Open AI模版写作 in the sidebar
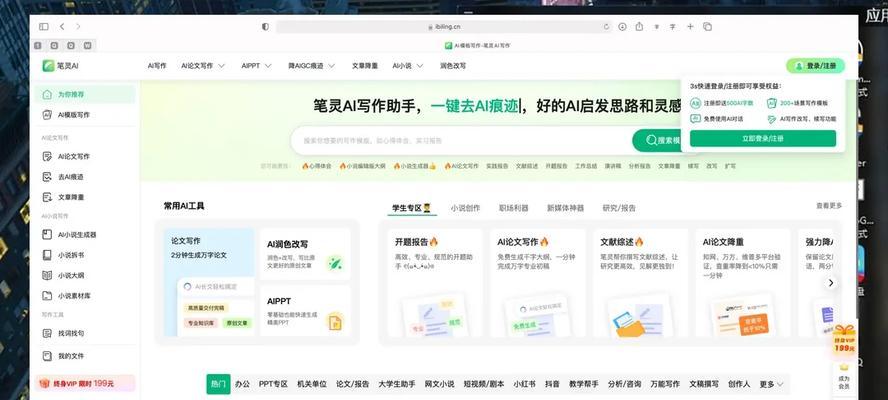The width and height of the screenshot is (888, 400). click(x=85, y=115)
